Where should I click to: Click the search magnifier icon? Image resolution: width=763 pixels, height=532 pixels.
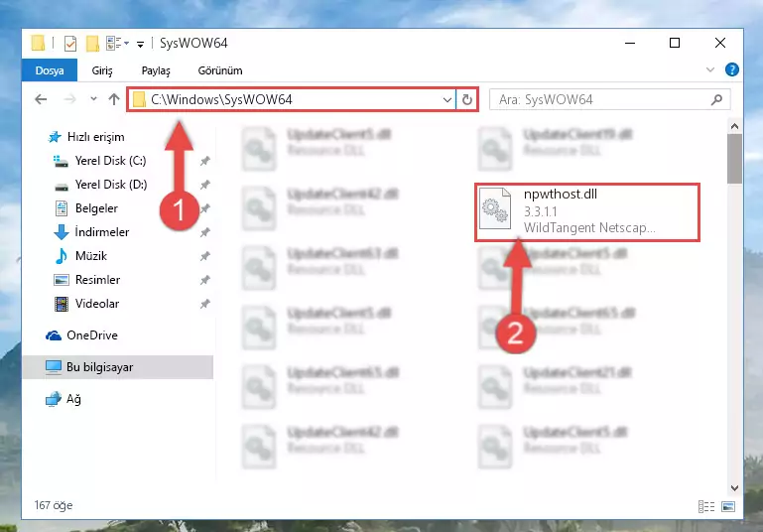(x=716, y=100)
